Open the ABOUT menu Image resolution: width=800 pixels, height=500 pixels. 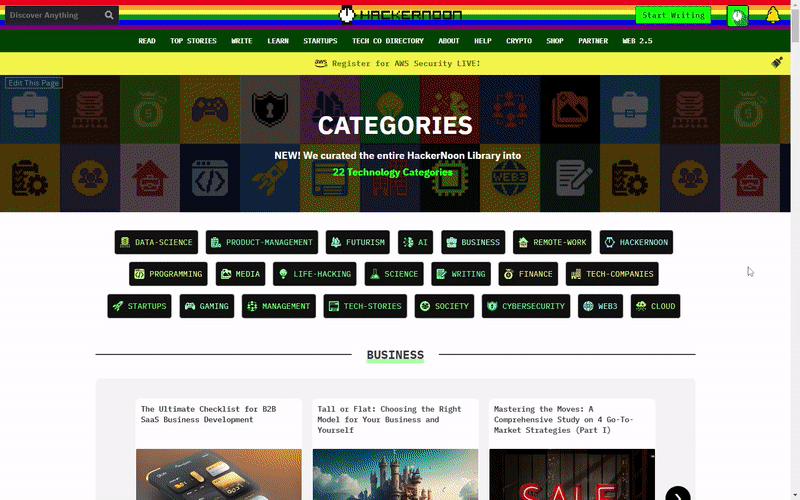point(449,41)
